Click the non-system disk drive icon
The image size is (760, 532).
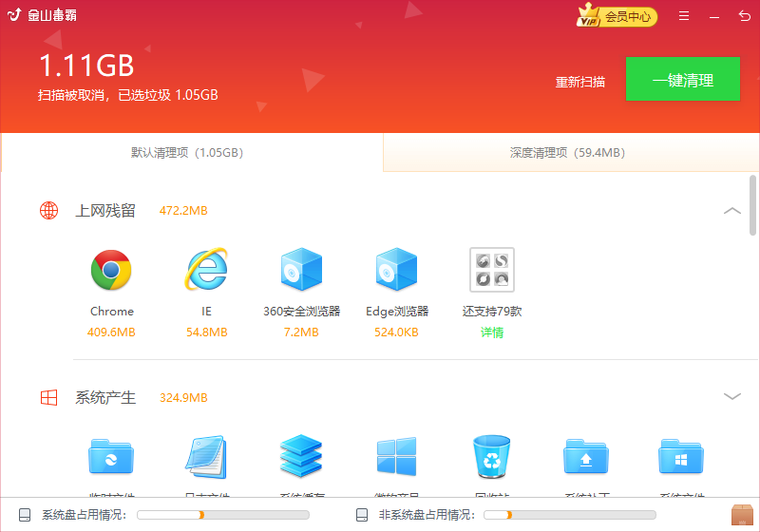(x=362, y=515)
